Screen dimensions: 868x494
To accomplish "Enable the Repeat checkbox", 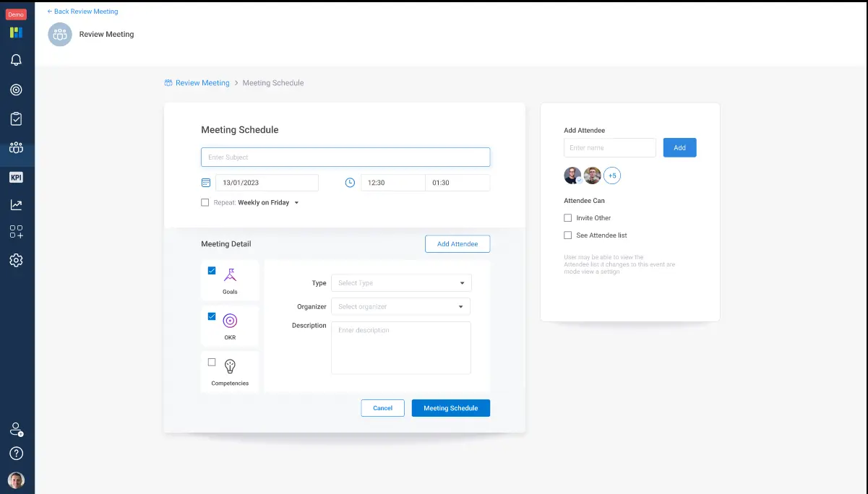I will point(205,203).
